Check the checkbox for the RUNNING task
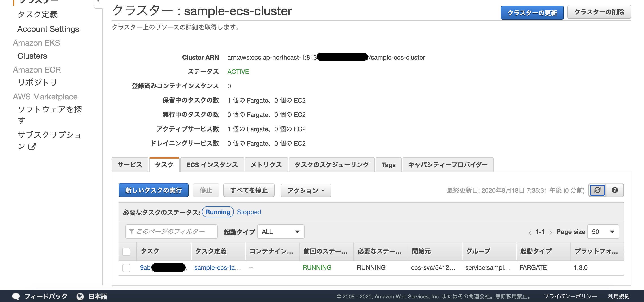The height and width of the screenshot is (302, 644). pyautogui.click(x=126, y=267)
